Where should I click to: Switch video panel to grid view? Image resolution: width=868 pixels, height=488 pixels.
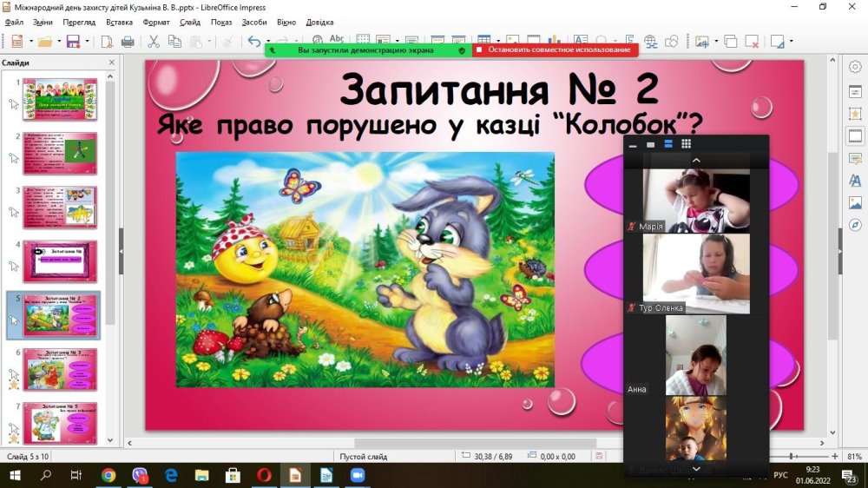[686, 144]
